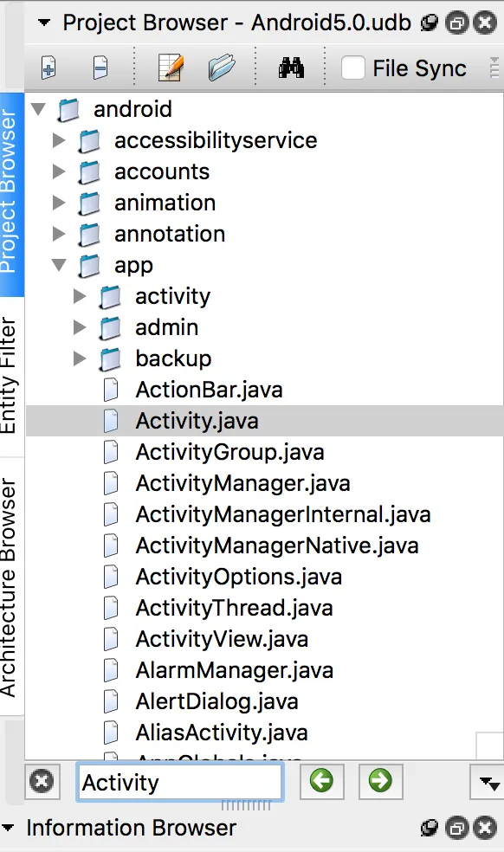Collapse the android root folder
The width and height of the screenshot is (504, 852).
(x=38, y=109)
